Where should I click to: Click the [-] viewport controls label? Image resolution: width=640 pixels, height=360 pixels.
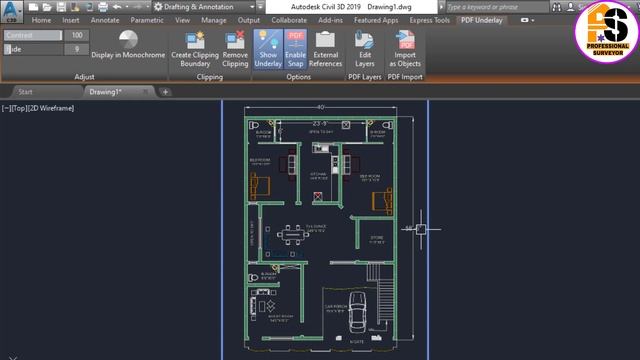pos(6,108)
